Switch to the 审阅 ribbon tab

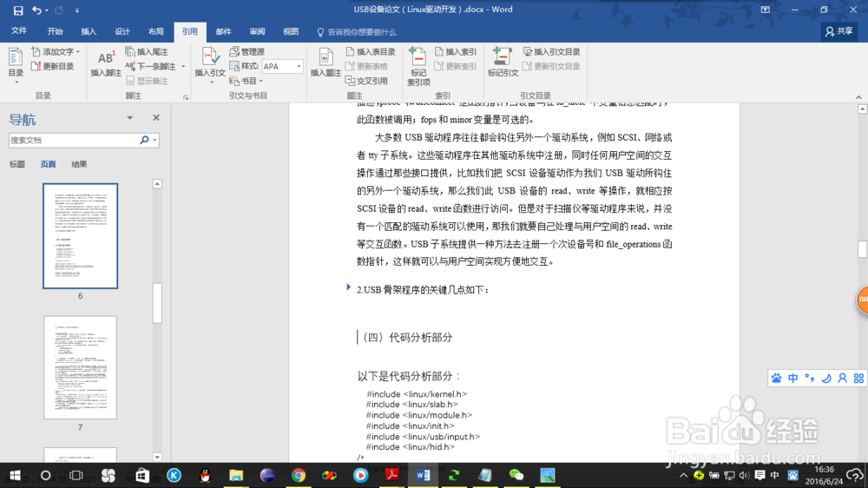pyautogui.click(x=258, y=31)
